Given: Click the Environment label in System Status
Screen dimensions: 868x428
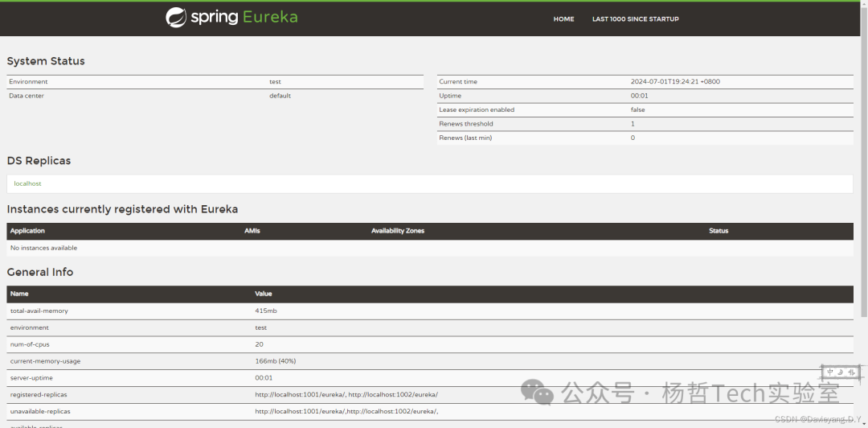Looking at the screenshot, I should [28, 81].
